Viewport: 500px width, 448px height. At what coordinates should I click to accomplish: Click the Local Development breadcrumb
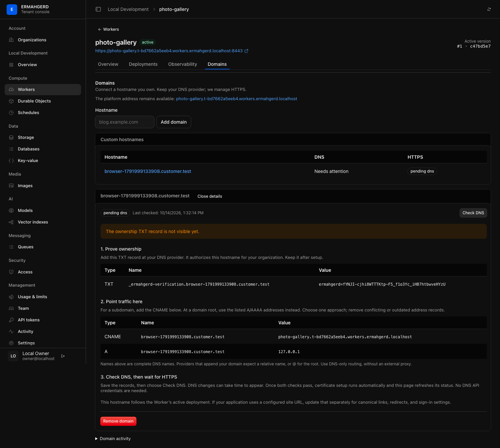(x=128, y=9)
